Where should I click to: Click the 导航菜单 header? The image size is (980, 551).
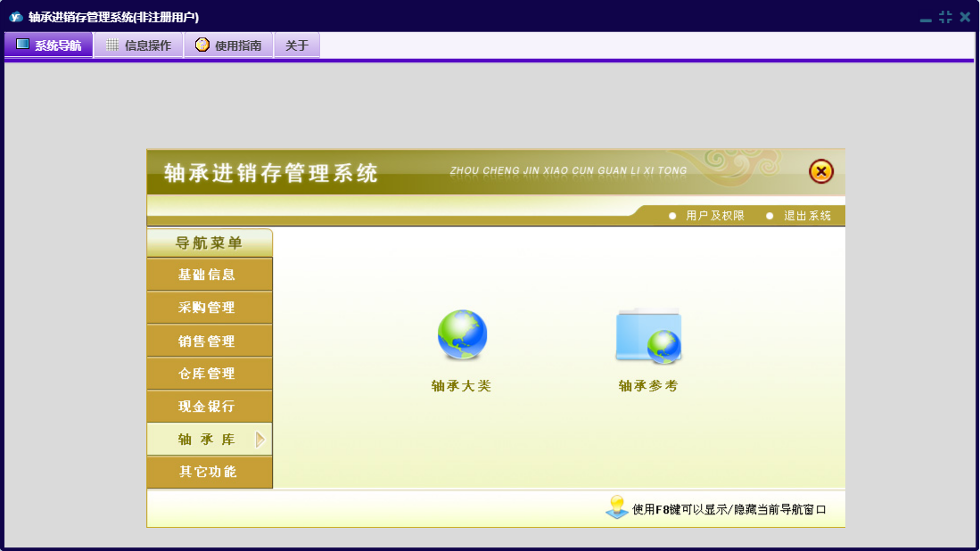210,243
